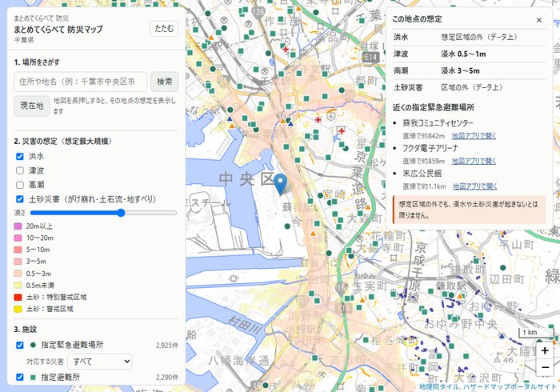Open 蘇我コミュニティセンター in the map app
560x392 pixels.
pos(474,136)
